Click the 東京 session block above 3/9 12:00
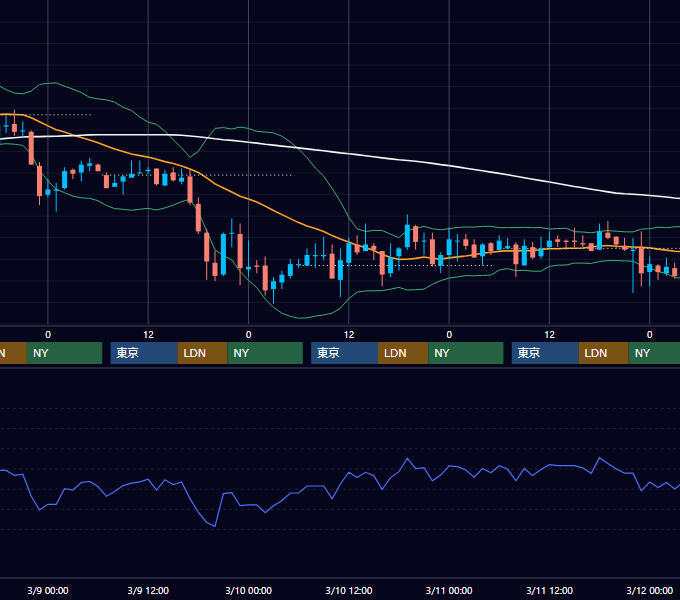Image resolution: width=680 pixels, height=600 pixels. (x=144, y=353)
